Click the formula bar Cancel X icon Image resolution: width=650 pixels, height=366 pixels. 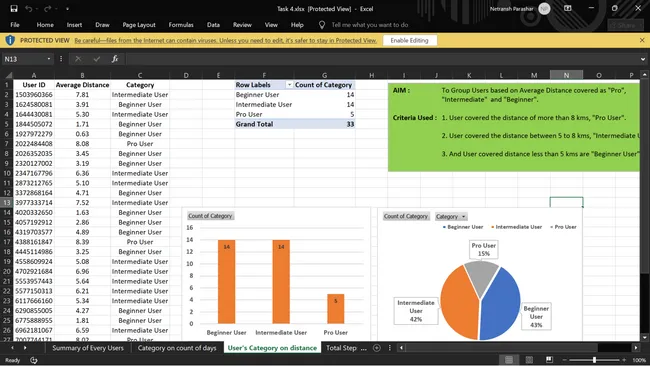click(x=78, y=59)
